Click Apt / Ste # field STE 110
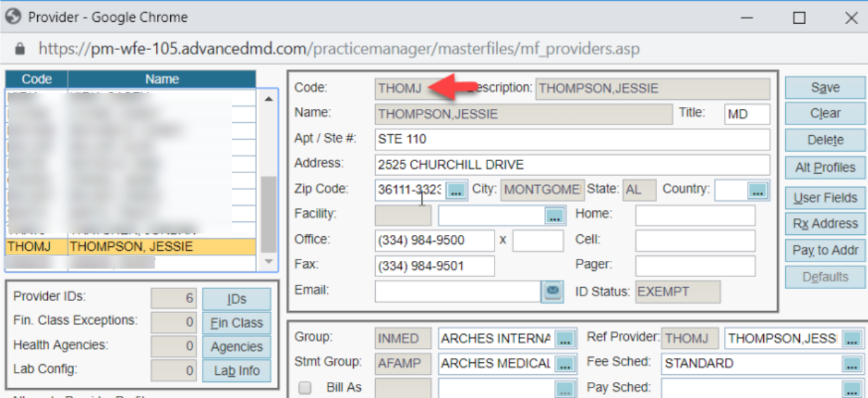This screenshot has height=398, width=868. click(573, 139)
